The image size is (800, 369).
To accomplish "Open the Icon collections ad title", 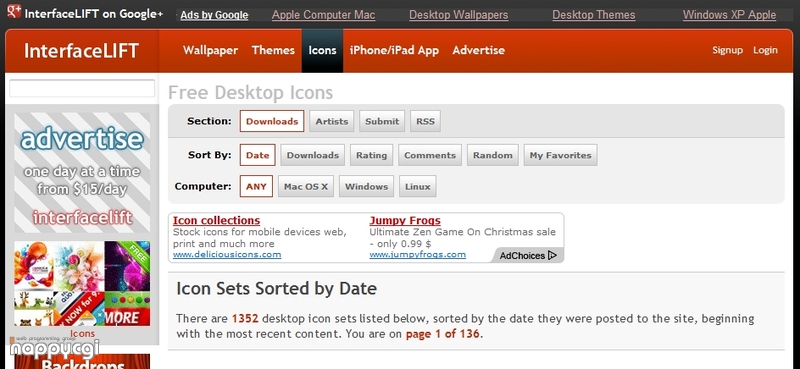I will (216, 220).
